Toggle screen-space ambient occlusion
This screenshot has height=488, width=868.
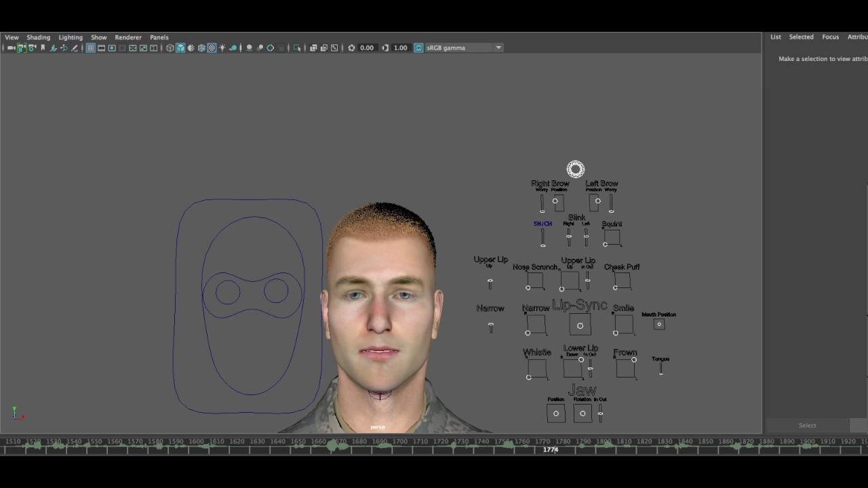pyautogui.click(x=249, y=47)
